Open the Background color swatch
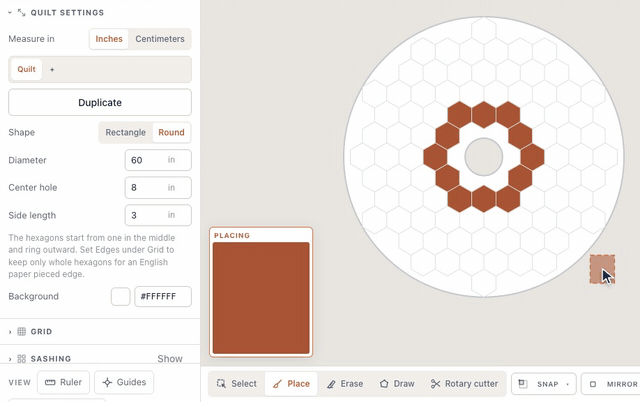 click(x=120, y=296)
